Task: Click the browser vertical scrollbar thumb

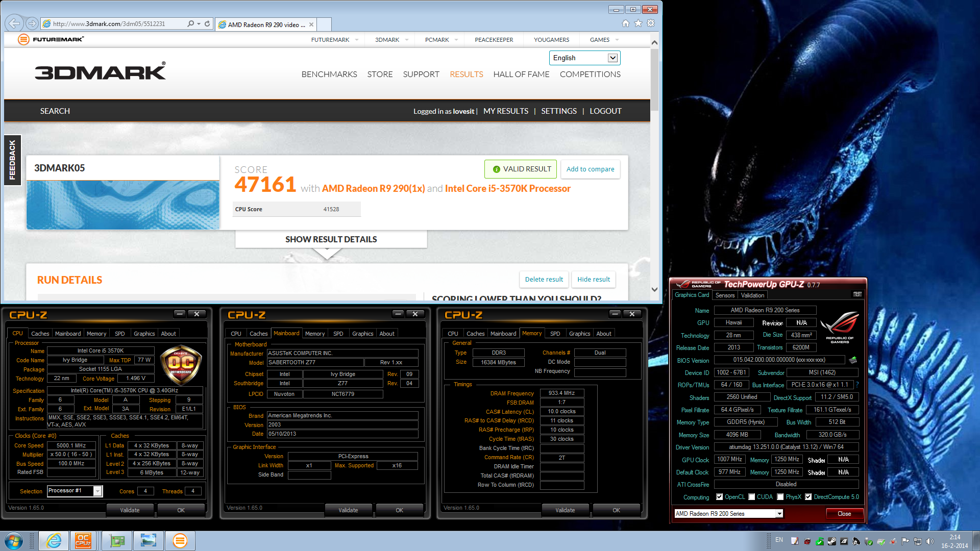Action: (x=654, y=80)
